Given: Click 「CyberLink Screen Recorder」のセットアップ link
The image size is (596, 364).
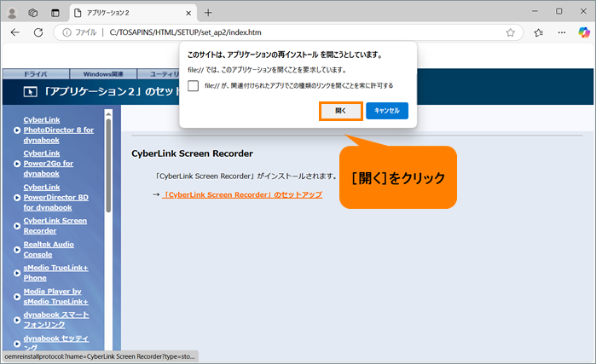Looking at the screenshot, I should 242,195.
